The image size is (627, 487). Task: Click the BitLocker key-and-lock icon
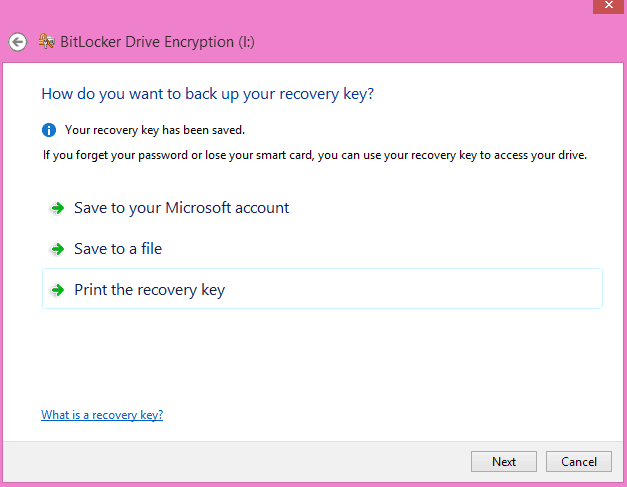(x=46, y=41)
